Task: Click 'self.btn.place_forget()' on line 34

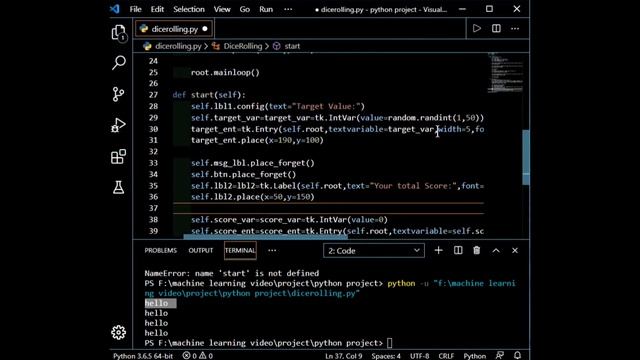Action: click(243, 174)
